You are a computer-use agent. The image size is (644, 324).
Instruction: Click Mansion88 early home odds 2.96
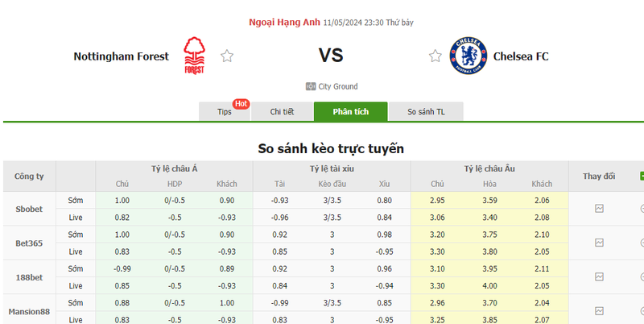click(437, 302)
